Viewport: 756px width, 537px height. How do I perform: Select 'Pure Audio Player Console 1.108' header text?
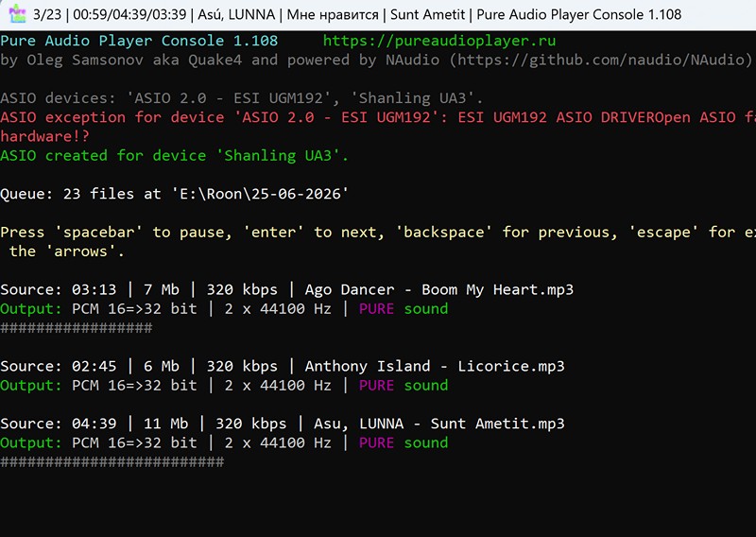[139, 41]
